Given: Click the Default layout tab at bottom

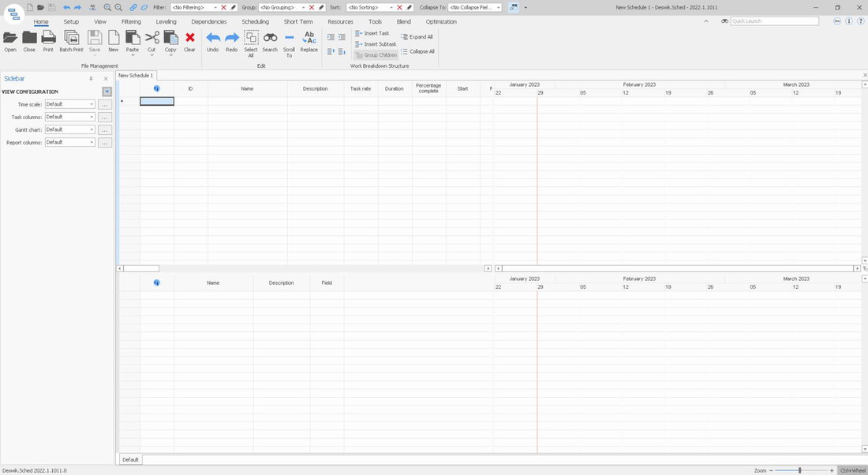Looking at the screenshot, I should click(131, 459).
